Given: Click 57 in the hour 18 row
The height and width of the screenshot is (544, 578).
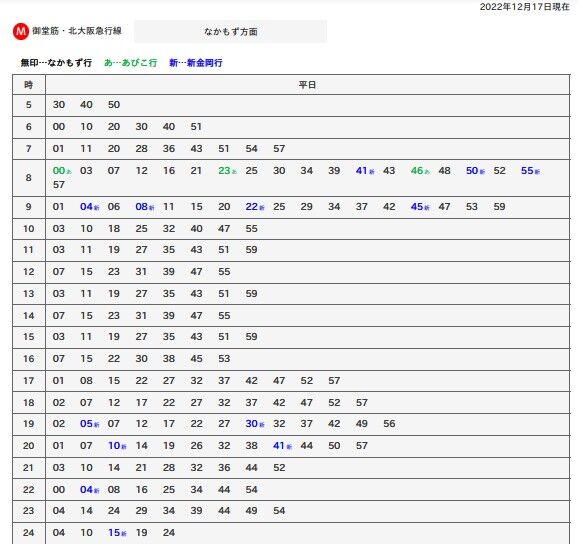Looking at the screenshot, I should (x=362, y=402).
